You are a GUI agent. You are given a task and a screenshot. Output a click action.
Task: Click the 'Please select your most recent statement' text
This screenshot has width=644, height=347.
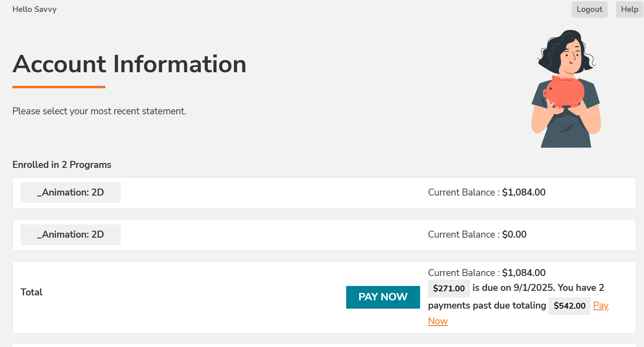point(99,111)
